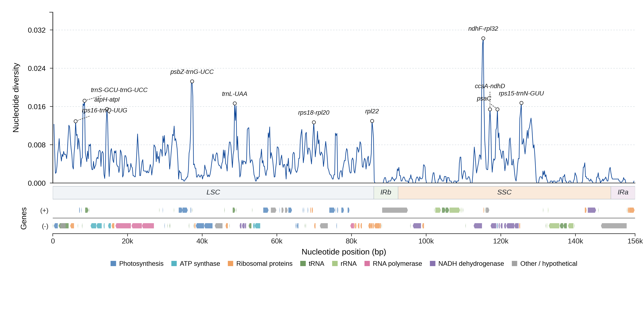Click the 0.024 y-axis tick label
Screen dimensions: 644x313
tap(37, 68)
